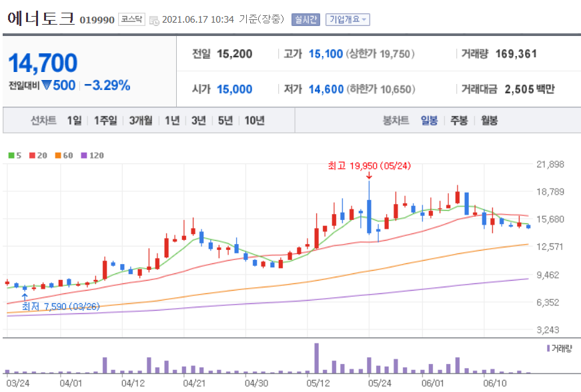Click the purple 120-day moving average swatch
This screenshot has width=581, height=392.
click(84, 155)
